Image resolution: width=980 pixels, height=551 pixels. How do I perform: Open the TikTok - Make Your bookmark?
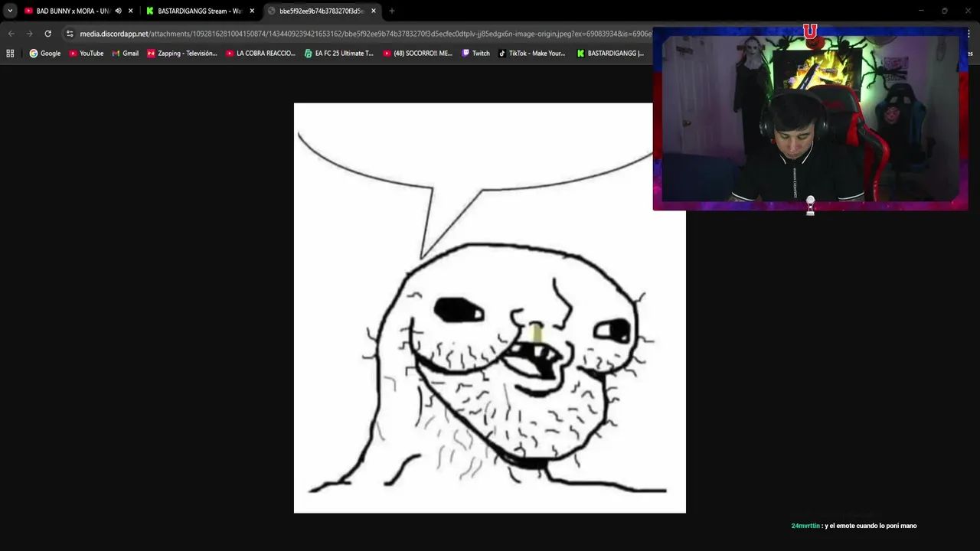[x=531, y=54]
